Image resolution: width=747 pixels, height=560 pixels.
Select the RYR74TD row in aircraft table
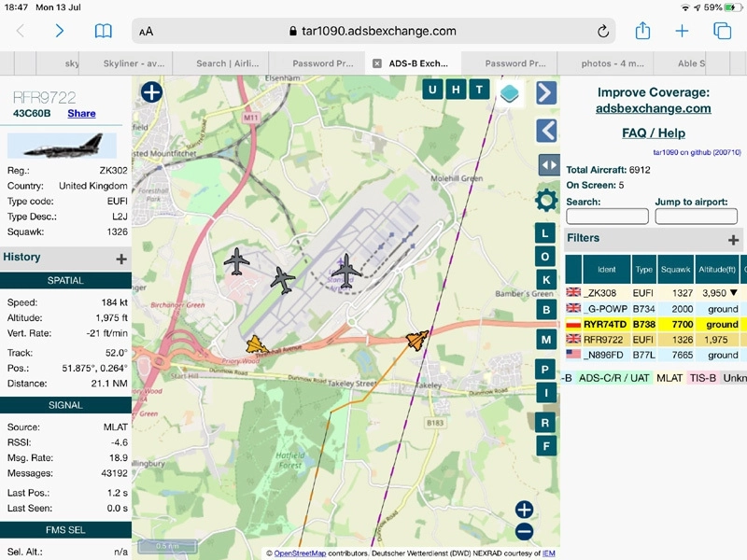click(654, 325)
